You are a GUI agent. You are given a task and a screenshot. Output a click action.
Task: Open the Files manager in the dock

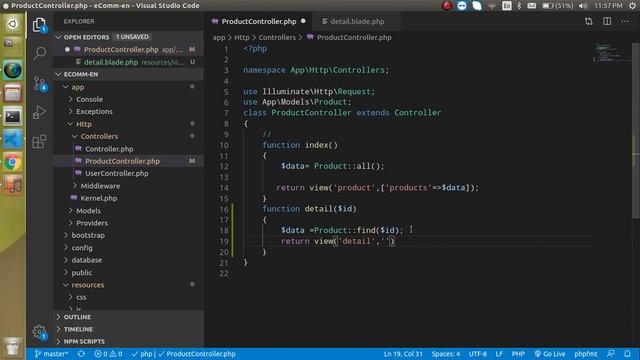pos(13,93)
